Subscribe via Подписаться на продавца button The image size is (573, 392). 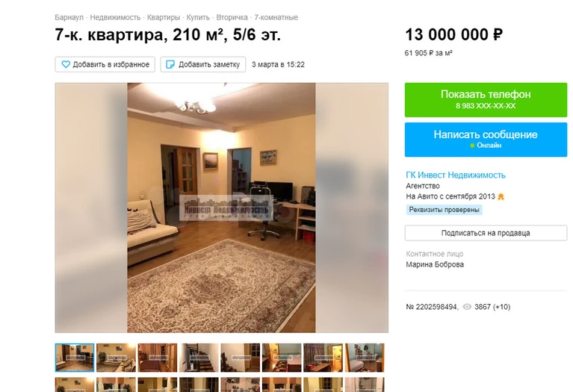[486, 233]
